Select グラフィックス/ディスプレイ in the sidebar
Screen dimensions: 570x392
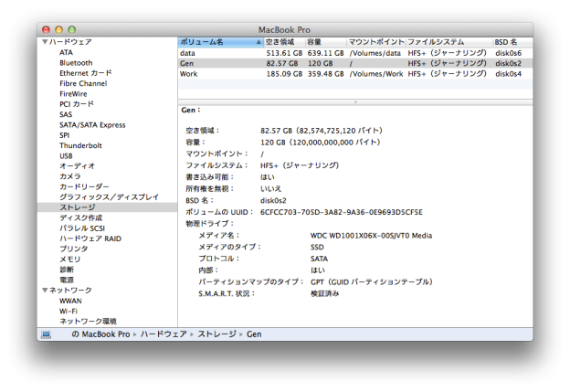pos(109,197)
